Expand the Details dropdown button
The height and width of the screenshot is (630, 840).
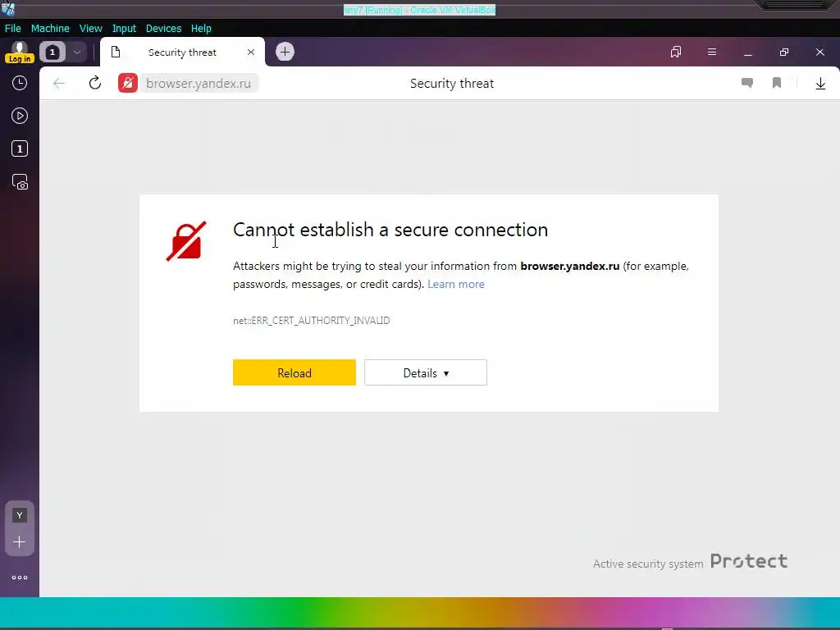tap(426, 372)
